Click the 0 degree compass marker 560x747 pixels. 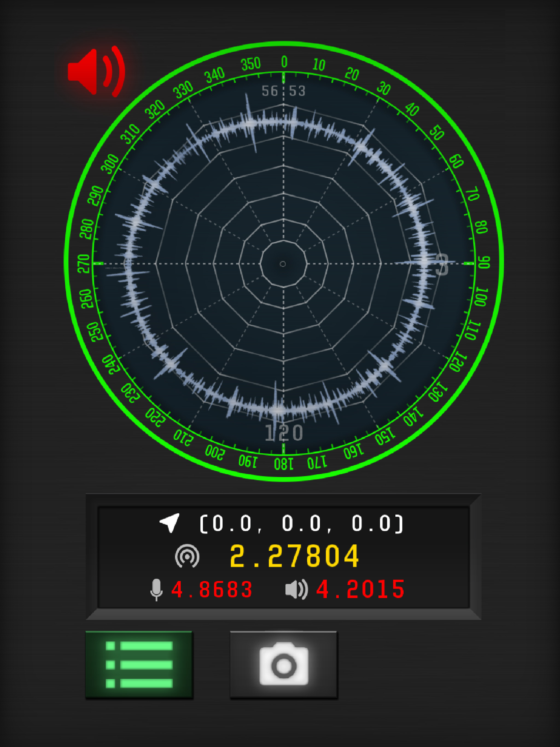[x=284, y=62]
